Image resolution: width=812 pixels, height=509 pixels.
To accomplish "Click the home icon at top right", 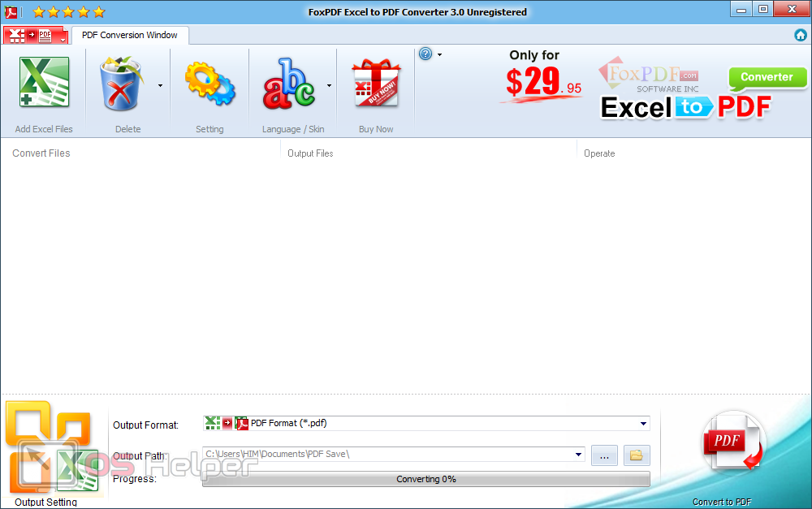I will (801, 35).
